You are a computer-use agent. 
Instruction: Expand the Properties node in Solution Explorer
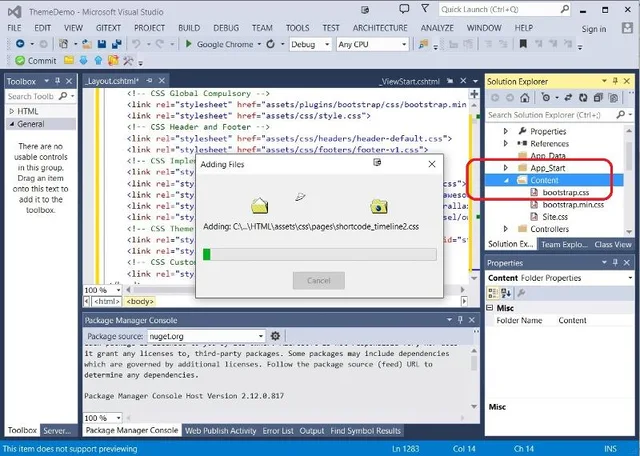click(x=505, y=131)
